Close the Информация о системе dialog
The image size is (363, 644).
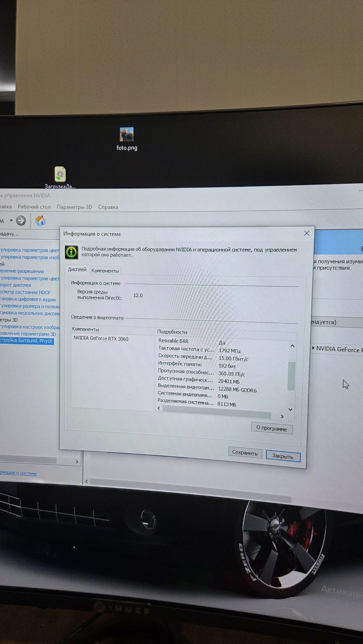click(307, 233)
